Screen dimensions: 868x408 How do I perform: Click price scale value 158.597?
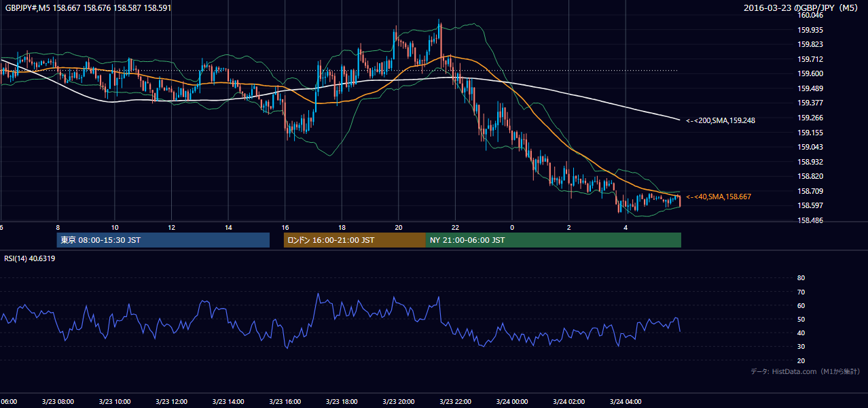810,206
